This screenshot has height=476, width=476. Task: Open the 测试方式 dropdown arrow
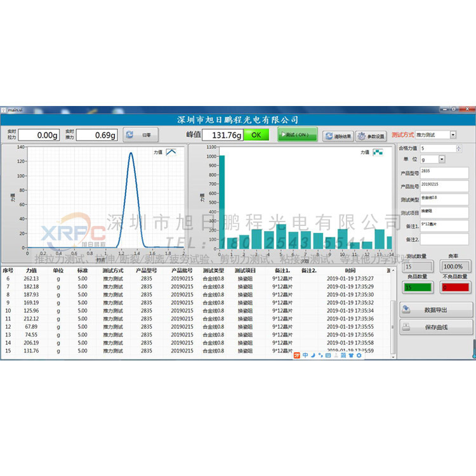453,135
